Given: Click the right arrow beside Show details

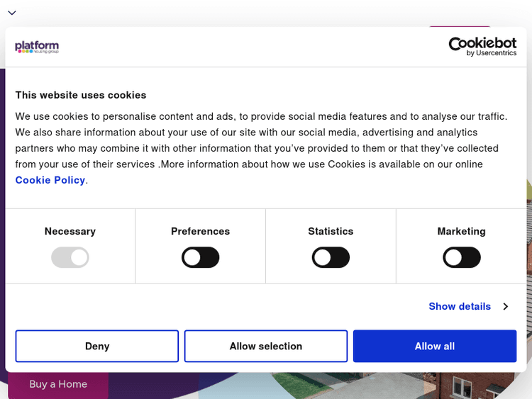Looking at the screenshot, I should [x=505, y=307].
